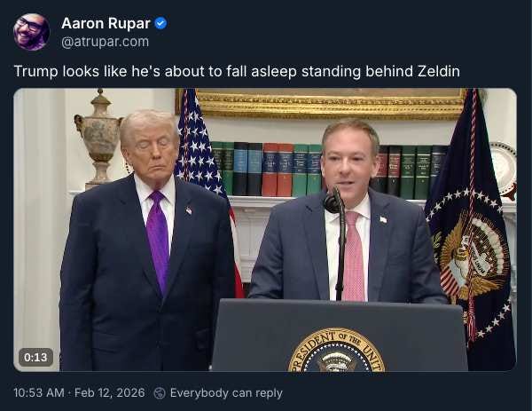Click the blue verified checkmark badge
Viewport: 532px width, 411px height.
pyautogui.click(x=160, y=23)
